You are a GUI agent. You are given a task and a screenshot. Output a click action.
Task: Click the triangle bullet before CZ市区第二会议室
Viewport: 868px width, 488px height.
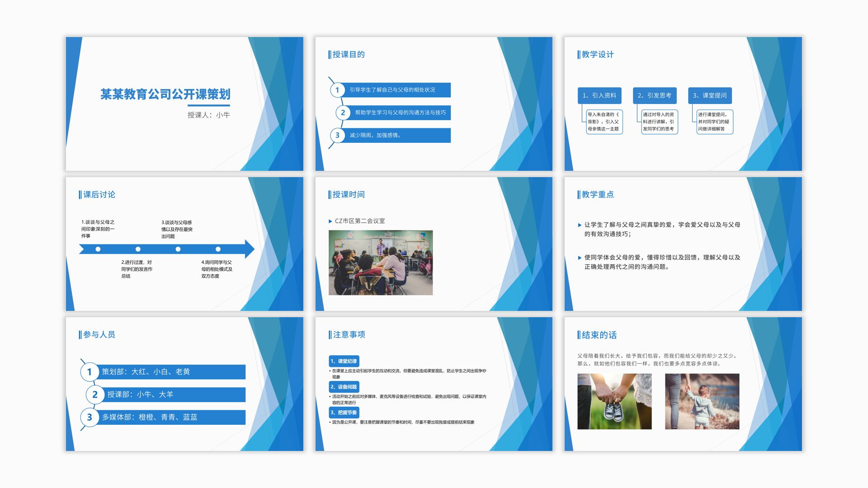pyautogui.click(x=330, y=221)
